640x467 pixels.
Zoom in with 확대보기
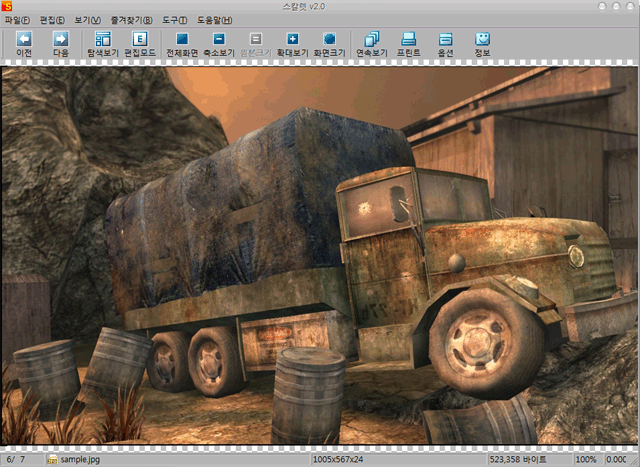(x=292, y=44)
